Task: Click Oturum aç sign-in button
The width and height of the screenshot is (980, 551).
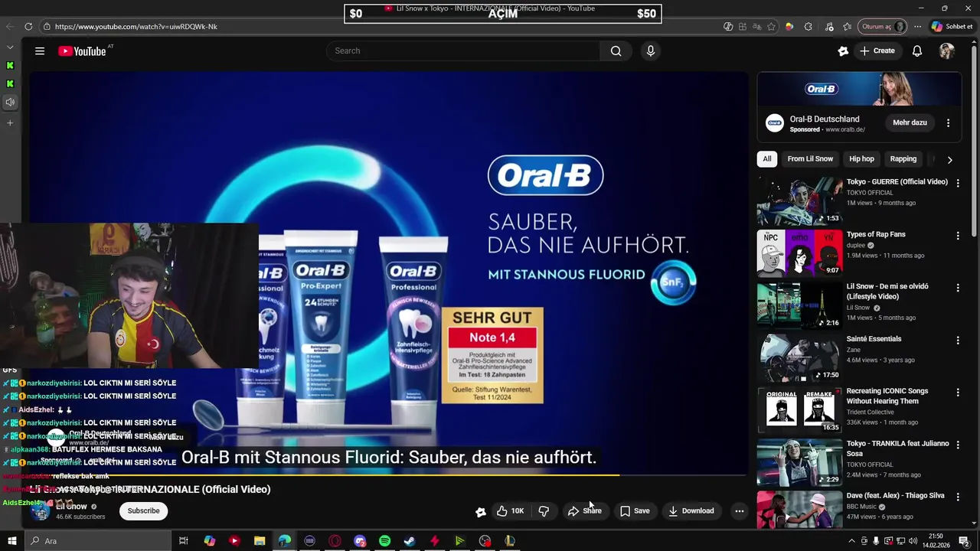Action: (883, 27)
